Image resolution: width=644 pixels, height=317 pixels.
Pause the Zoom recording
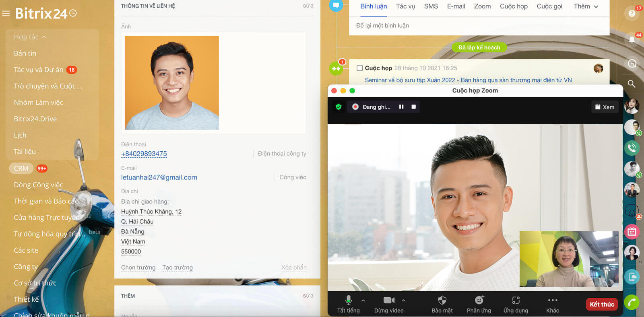(401, 107)
